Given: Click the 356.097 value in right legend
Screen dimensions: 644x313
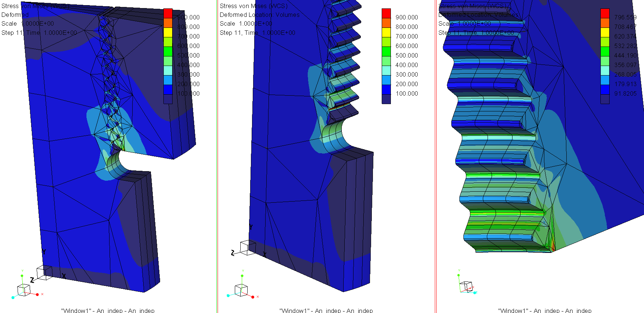Looking at the screenshot, I should tap(625, 65).
